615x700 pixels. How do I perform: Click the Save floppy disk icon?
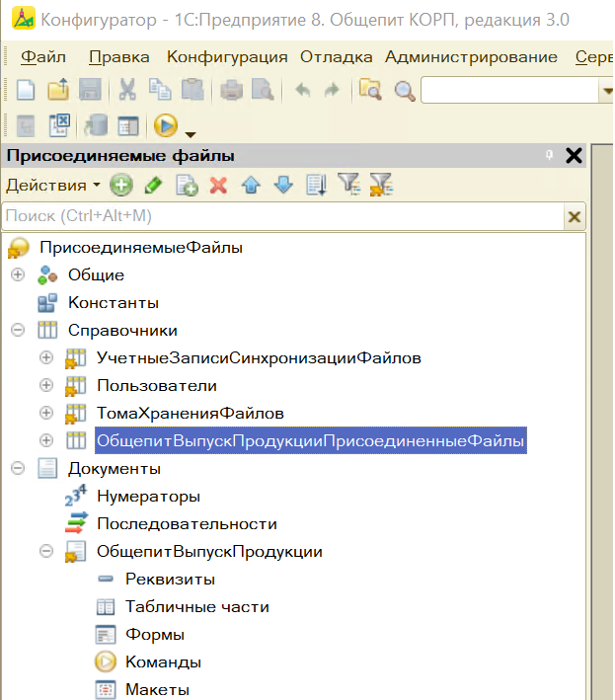90,89
